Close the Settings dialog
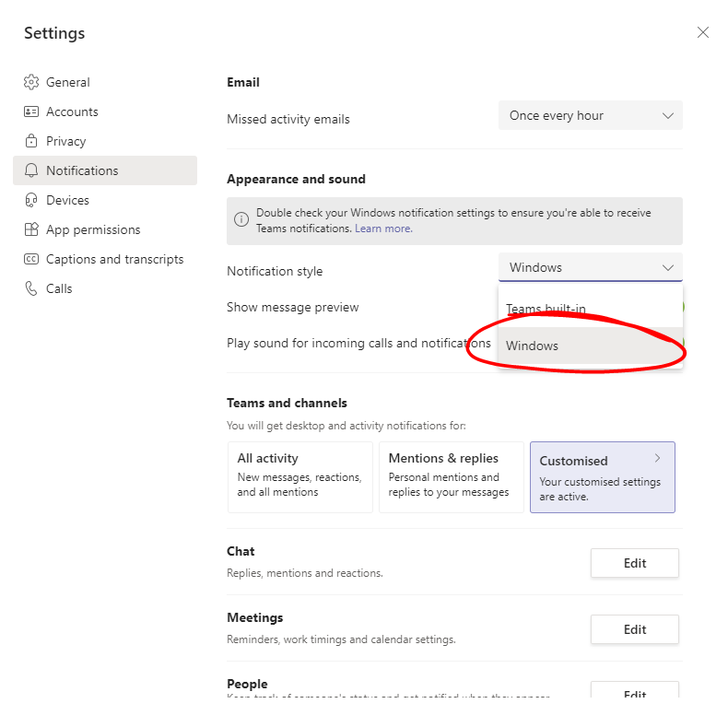 click(703, 32)
